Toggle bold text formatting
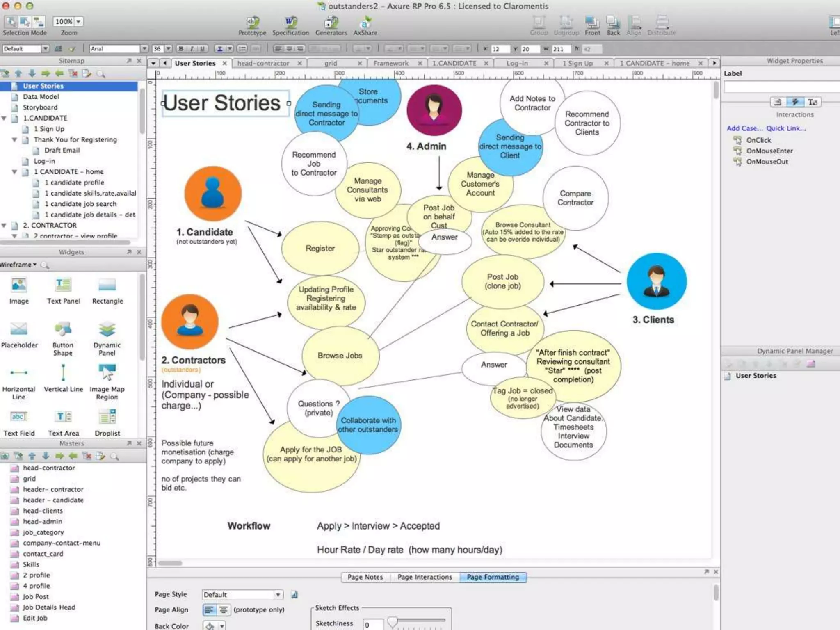This screenshot has height=630, width=840. click(181, 49)
